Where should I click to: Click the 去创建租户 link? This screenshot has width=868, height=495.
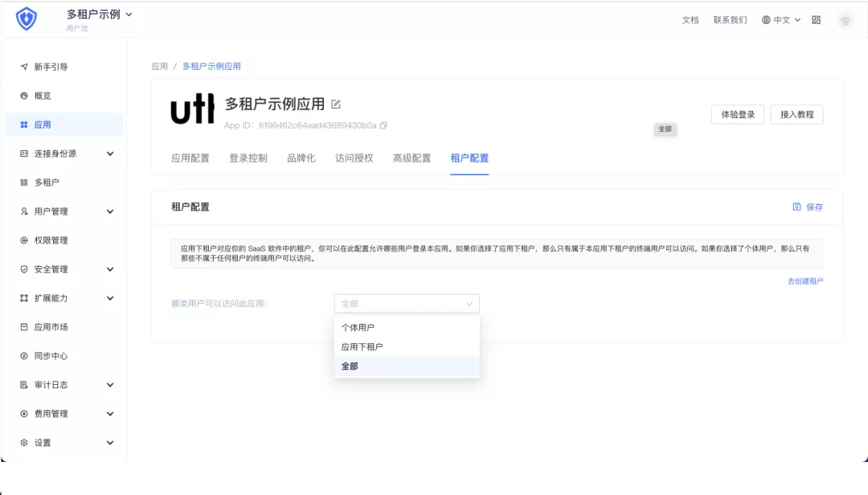click(x=805, y=281)
